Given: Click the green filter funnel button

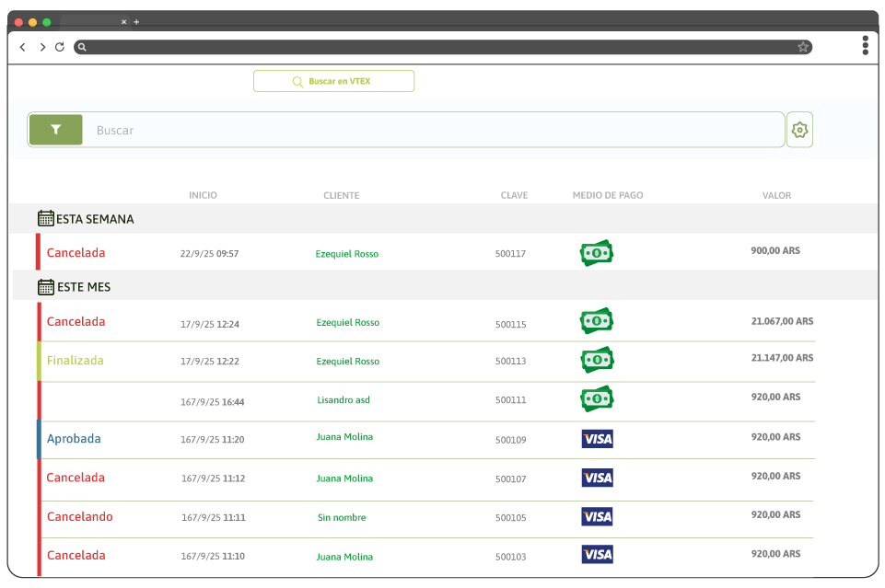Looking at the screenshot, I should tap(55, 130).
